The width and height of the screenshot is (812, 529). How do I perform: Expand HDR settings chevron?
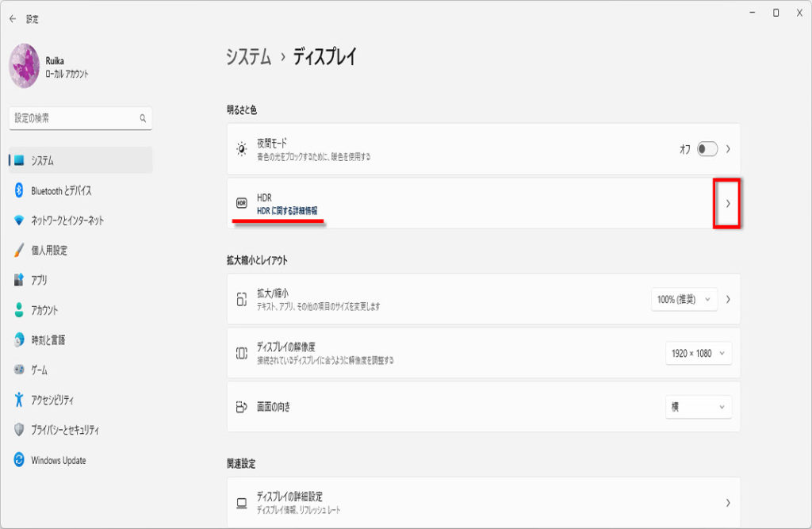pos(728,203)
